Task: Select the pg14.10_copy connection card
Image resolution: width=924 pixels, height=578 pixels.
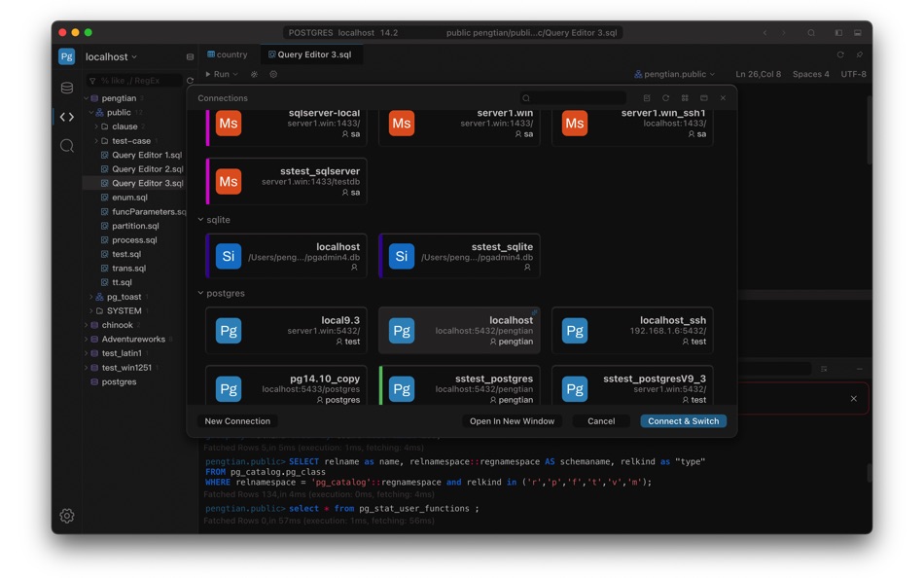Action: coord(286,385)
